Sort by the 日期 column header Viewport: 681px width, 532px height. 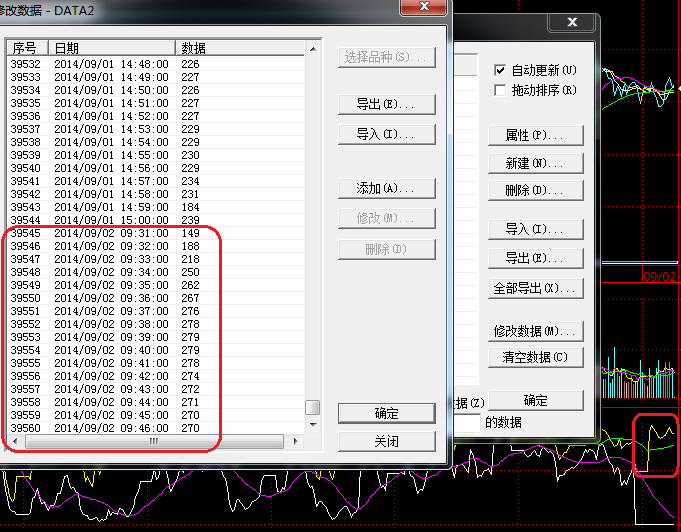[x=112, y=48]
